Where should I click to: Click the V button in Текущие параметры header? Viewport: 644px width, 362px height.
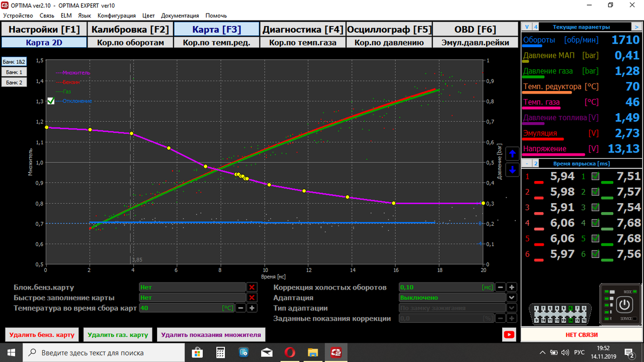click(527, 27)
